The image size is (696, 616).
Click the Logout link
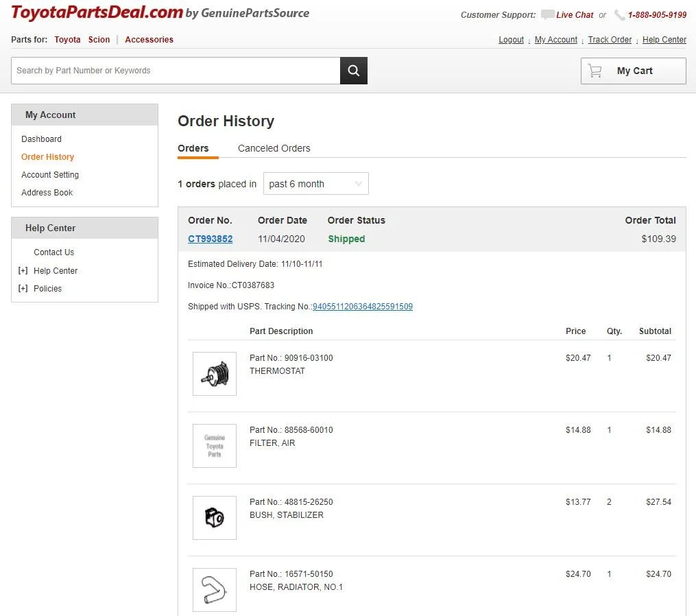(x=511, y=40)
